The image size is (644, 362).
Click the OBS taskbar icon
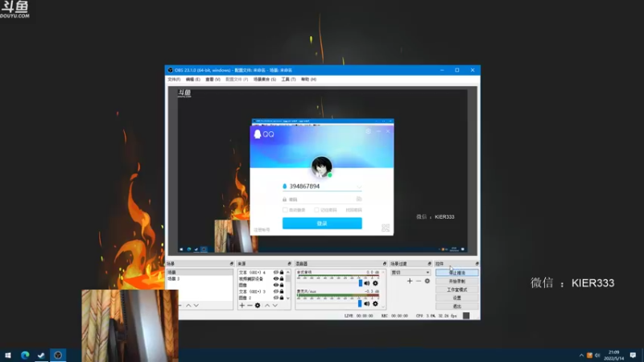pos(58,355)
